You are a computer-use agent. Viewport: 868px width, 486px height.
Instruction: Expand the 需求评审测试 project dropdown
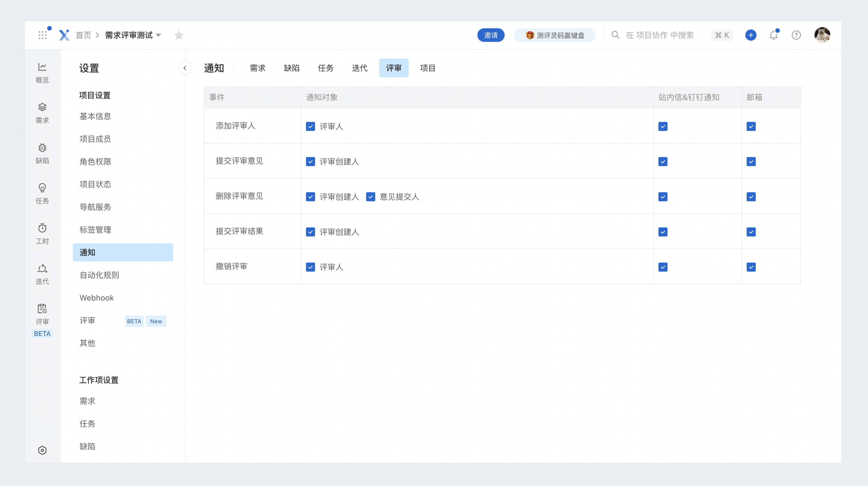(159, 35)
